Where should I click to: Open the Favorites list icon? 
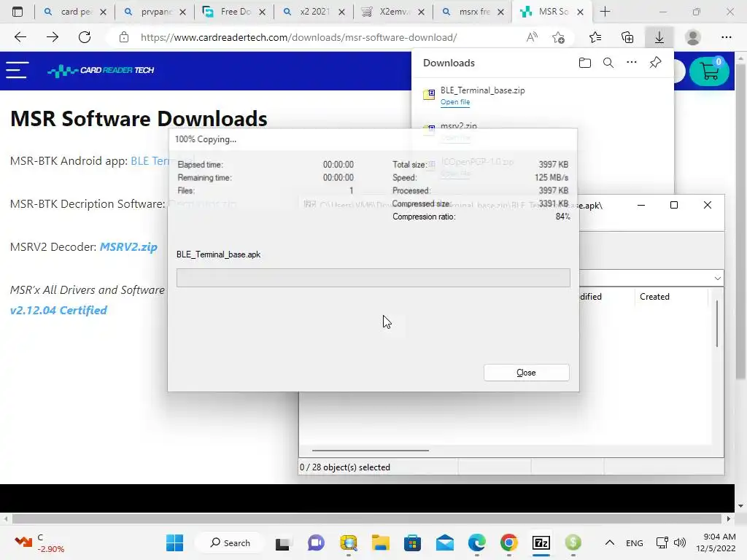point(595,37)
